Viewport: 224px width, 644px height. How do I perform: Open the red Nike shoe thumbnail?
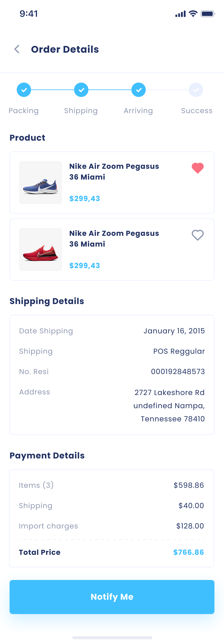point(41,249)
